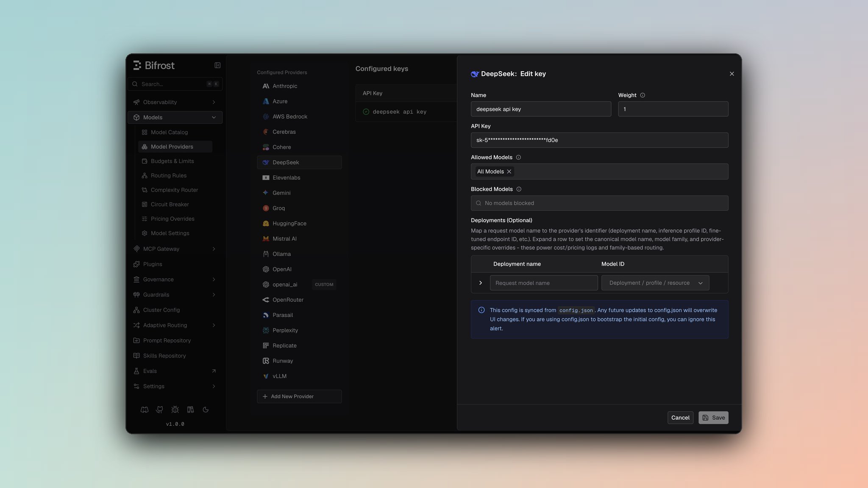Click the Perplexity provider icon

[266, 330]
